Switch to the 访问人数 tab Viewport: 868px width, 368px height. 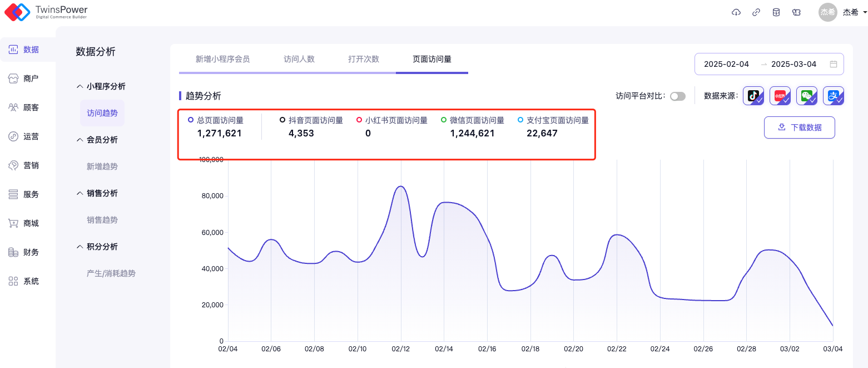(299, 59)
